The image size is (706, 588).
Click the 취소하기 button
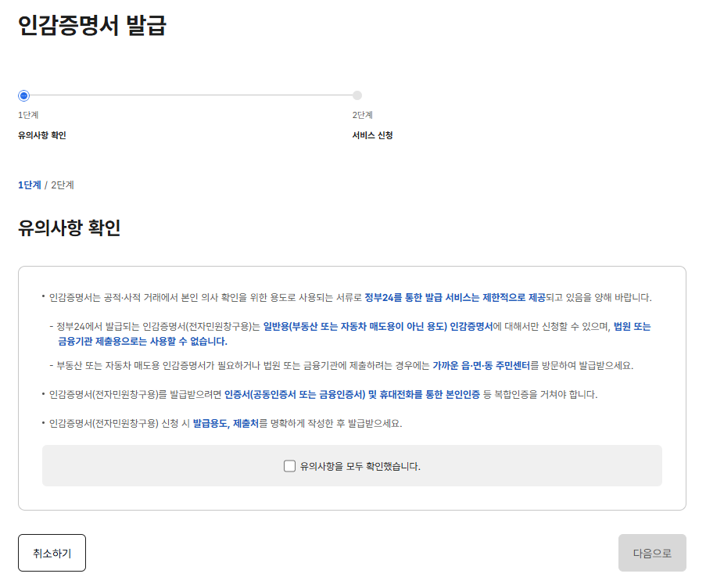click(52, 553)
